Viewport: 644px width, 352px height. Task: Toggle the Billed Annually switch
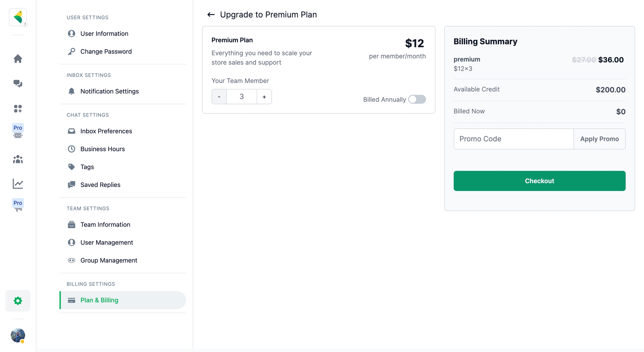pyautogui.click(x=417, y=99)
